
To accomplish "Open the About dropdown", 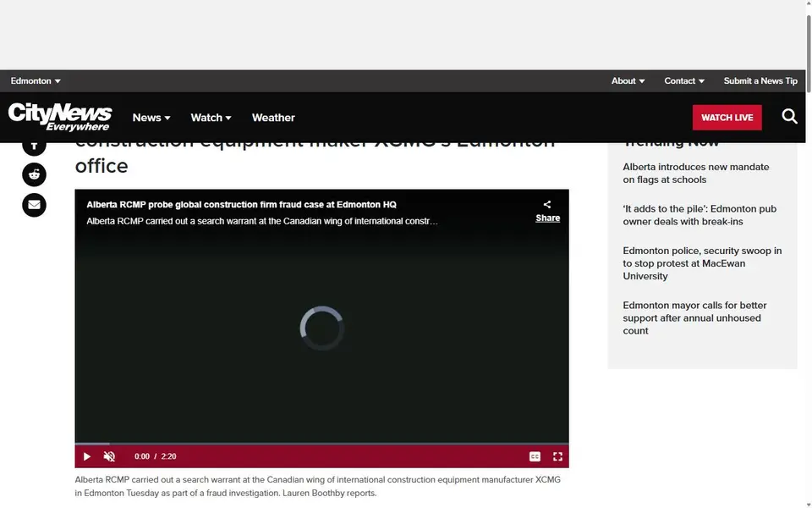I will [628, 81].
